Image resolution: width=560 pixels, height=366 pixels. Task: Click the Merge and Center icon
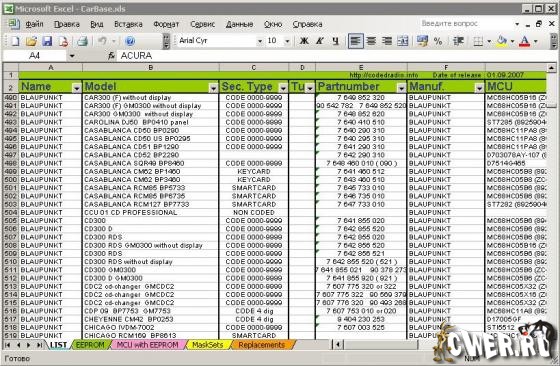point(402,41)
